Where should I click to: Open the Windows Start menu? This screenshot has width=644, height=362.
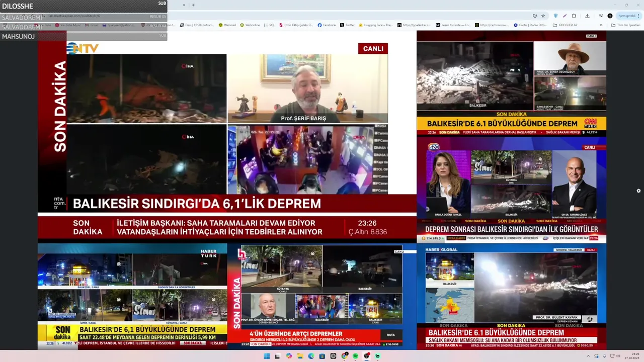(267, 356)
